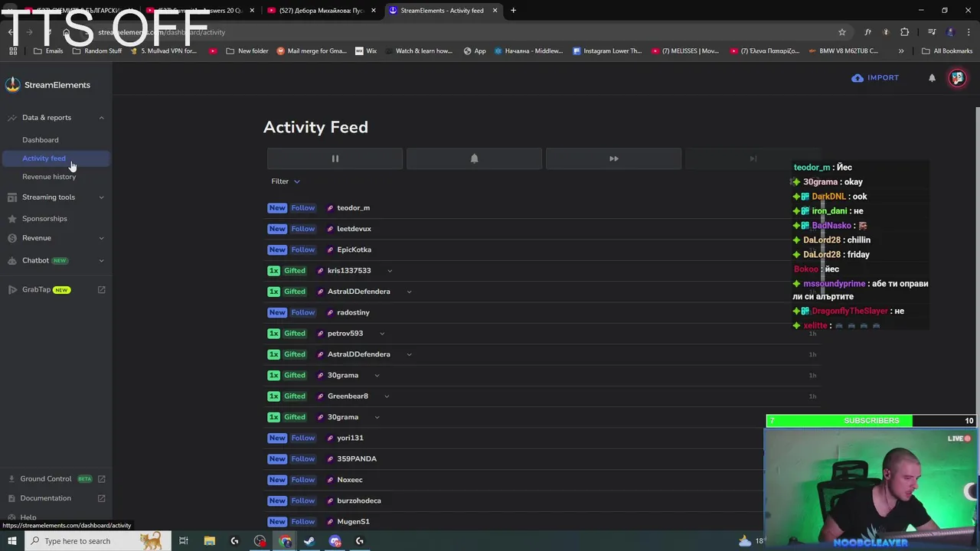Click the browser address bar
The height and width of the screenshot is (551, 980).
[459, 32]
